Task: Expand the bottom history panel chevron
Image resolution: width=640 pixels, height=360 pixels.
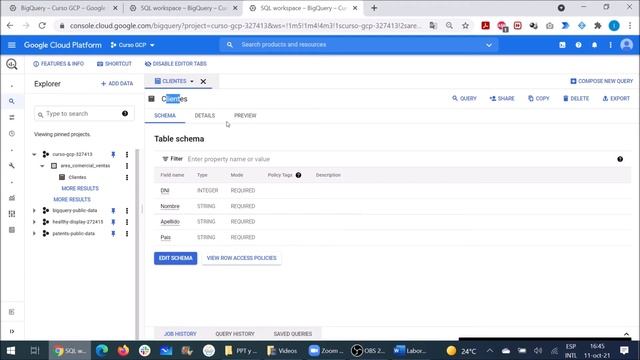Action: click(626, 334)
